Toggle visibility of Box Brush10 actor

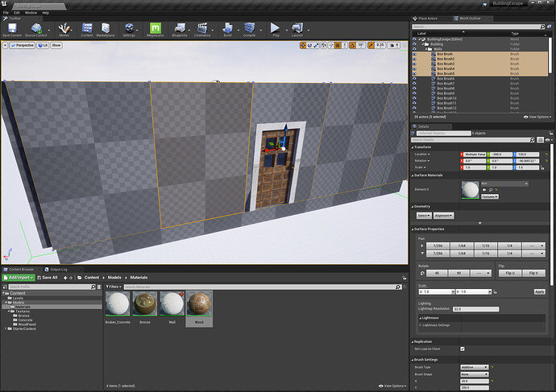414,98
